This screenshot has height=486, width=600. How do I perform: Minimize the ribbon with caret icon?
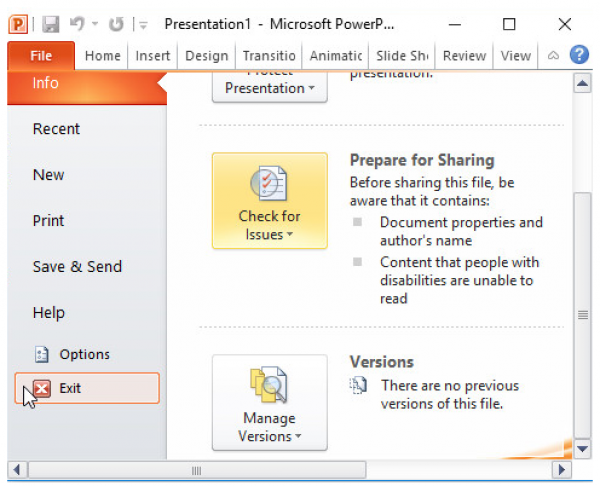pyautogui.click(x=553, y=56)
